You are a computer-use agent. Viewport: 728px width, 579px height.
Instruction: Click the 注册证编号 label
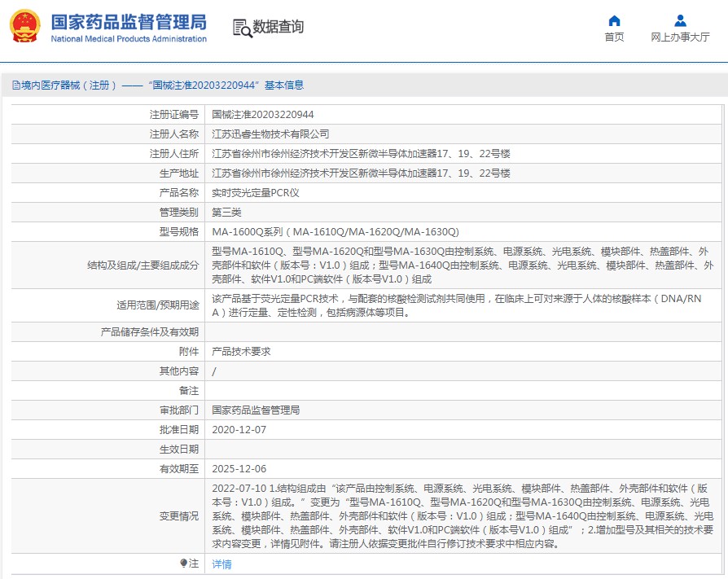pos(174,115)
